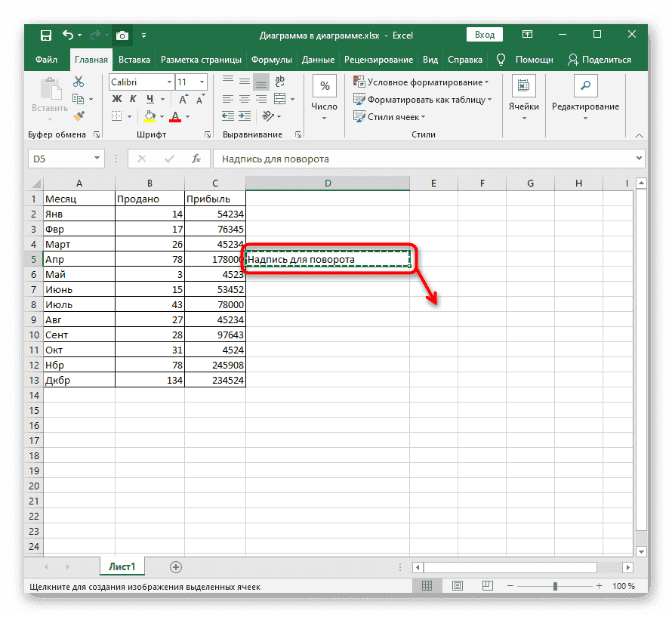Image resolution: width=672 pixels, height=617 pixels.
Task: Click the Cut scissors icon
Action: point(78,82)
